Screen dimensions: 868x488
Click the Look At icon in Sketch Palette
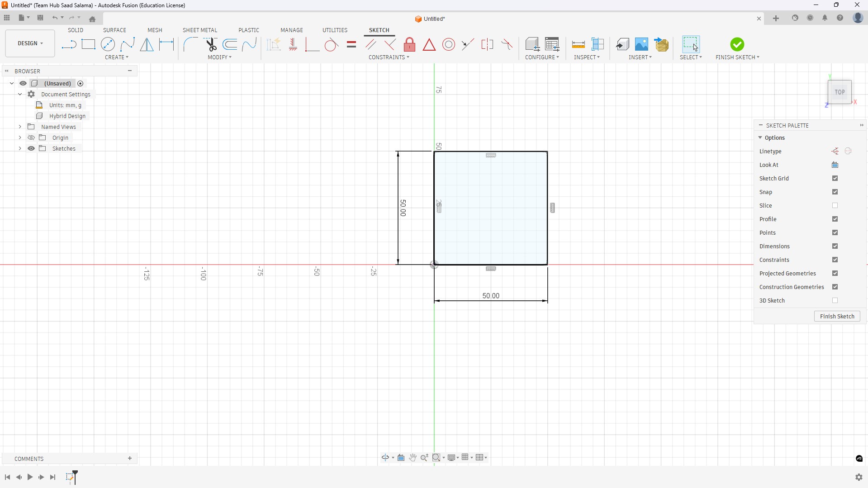(x=835, y=165)
